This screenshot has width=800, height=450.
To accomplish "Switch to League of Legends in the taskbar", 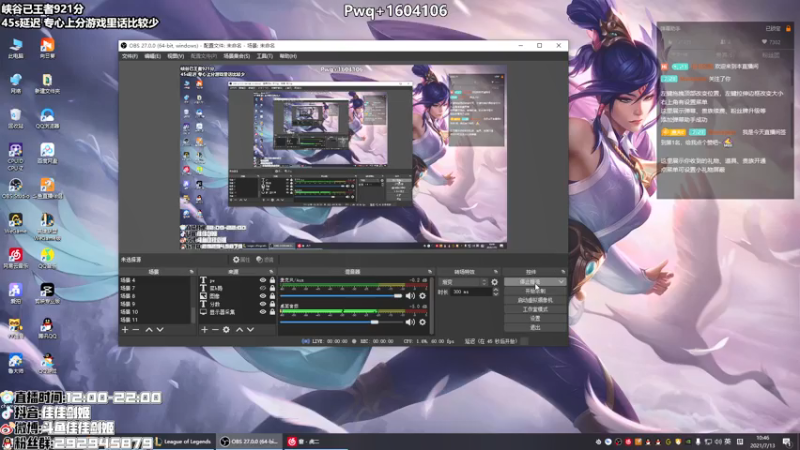I will click(183, 441).
